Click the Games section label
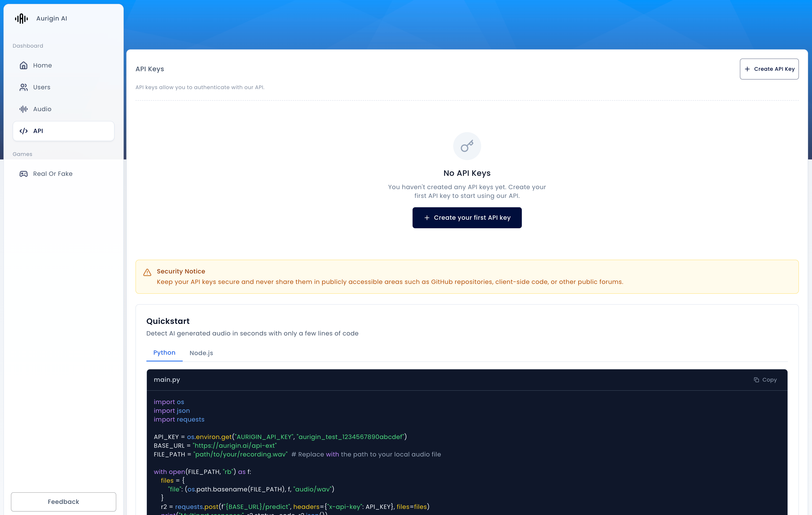The width and height of the screenshot is (812, 515). coord(23,154)
